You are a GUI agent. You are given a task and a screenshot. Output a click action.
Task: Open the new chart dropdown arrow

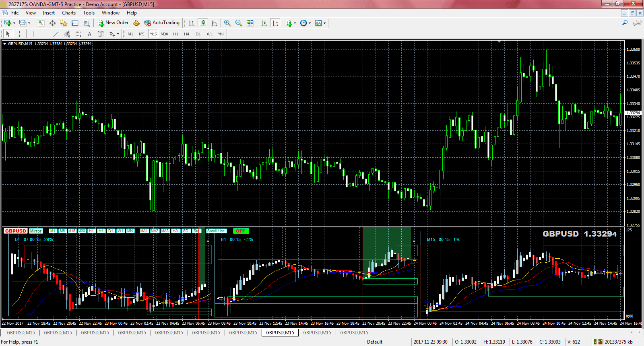click(x=14, y=23)
